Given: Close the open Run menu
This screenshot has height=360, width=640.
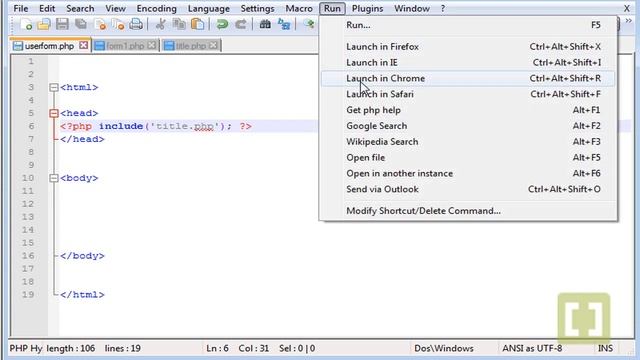Looking at the screenshot, I should pyautogui.click(x=332, y=8).
